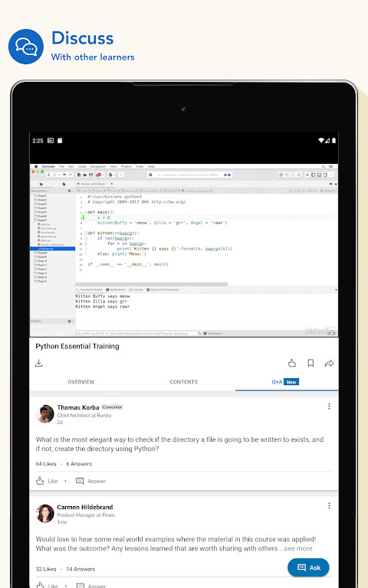Open Carmen Hildebrand's name link
368x588 pixels.
(x=85, y=507)
